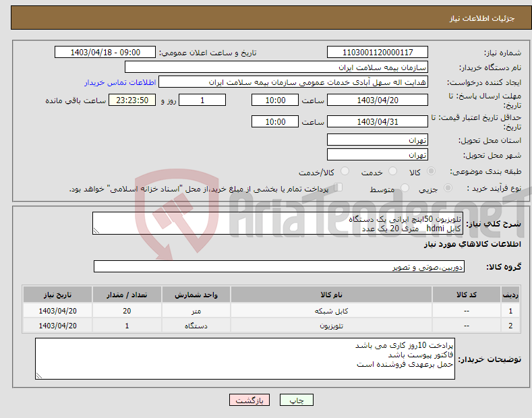Image resolution: width=532 pixels, height=418 pixels.
Task: Select the خدمت radio button
Action: (x=392, y=171)
